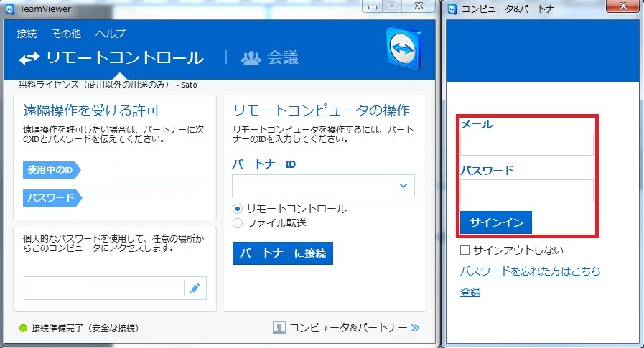Image resolution: width=644 pixels, height=348 pixels.
Task: Minimize the TeamViewer main window
Action: 373,6
